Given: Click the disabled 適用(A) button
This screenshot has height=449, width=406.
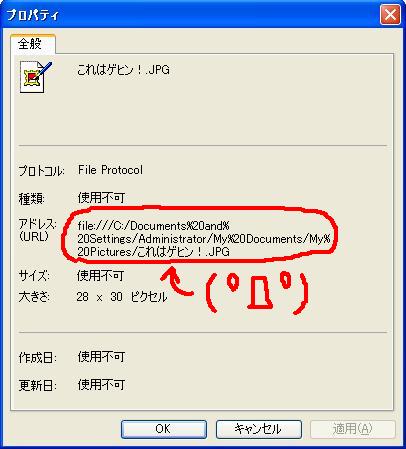Looking at the screenshot, I should 352,429.
